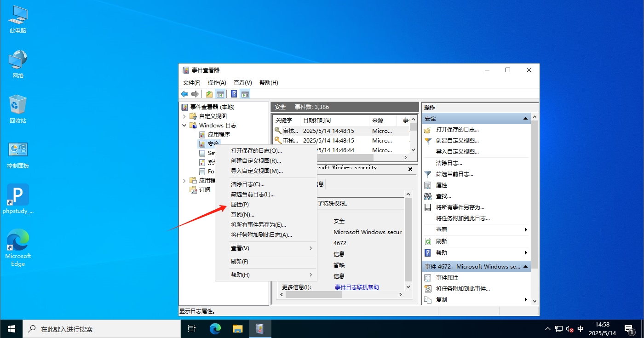
Task: Select the 14:46:44 event row
Action: point(341,150)
